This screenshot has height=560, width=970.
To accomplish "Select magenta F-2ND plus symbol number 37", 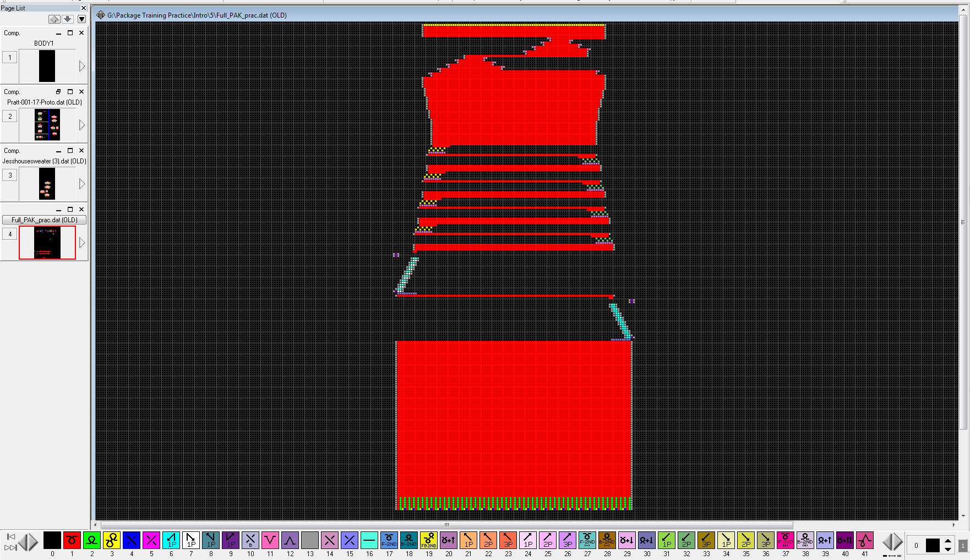I will tap(786, 541).
